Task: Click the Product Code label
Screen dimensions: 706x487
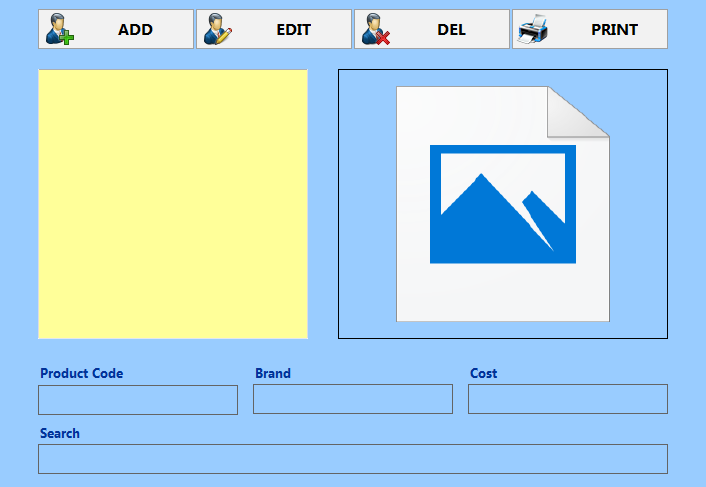Action: [x=81, y=373]
